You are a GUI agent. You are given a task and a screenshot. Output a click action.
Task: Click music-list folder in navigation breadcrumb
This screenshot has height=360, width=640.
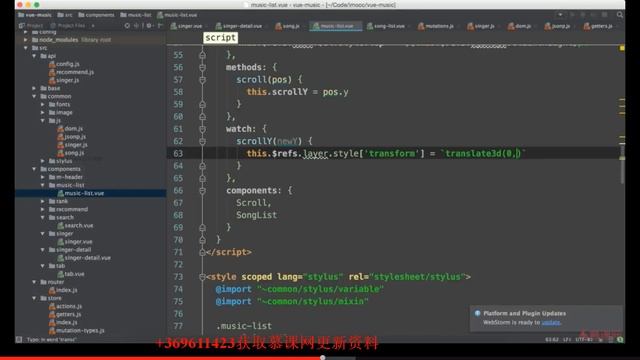click(x=136, y=15)
